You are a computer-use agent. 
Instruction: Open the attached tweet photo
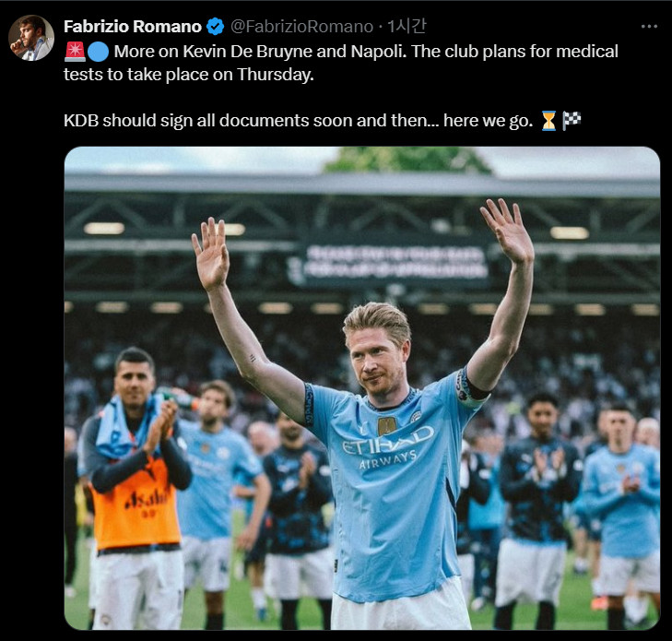[x=361, y=388]
